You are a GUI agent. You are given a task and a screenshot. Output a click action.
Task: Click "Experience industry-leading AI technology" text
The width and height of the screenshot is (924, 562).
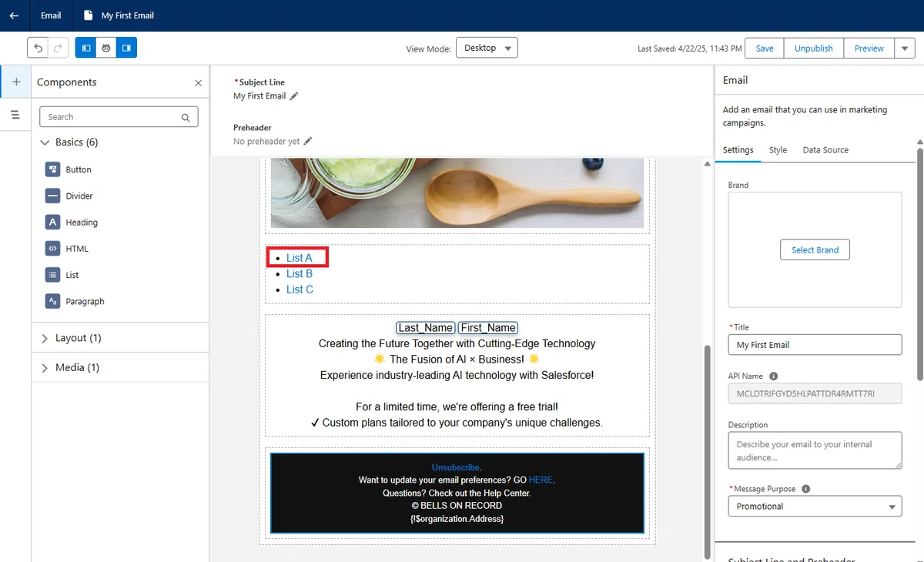[457, 375]
